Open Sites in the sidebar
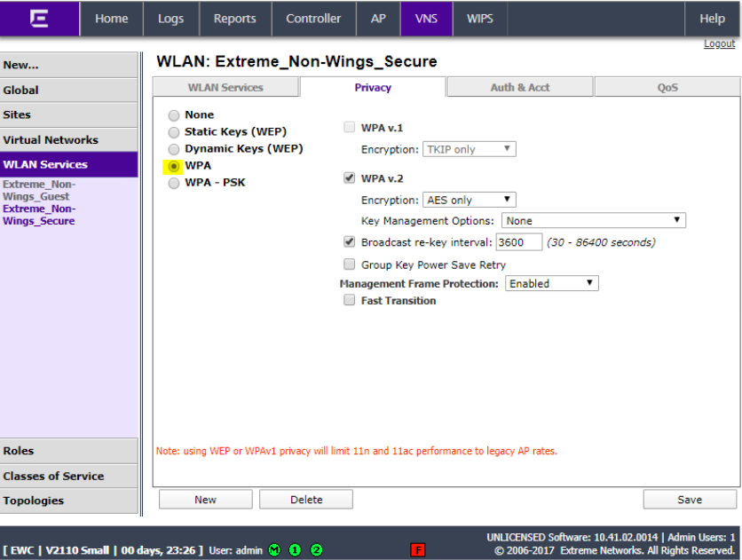 [x=68, y=115]
